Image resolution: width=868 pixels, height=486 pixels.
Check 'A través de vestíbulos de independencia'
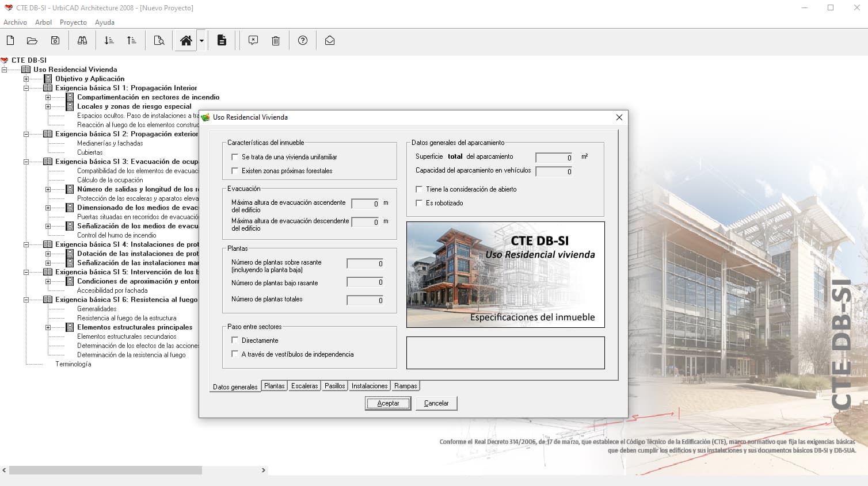click(x=235, y=354)
